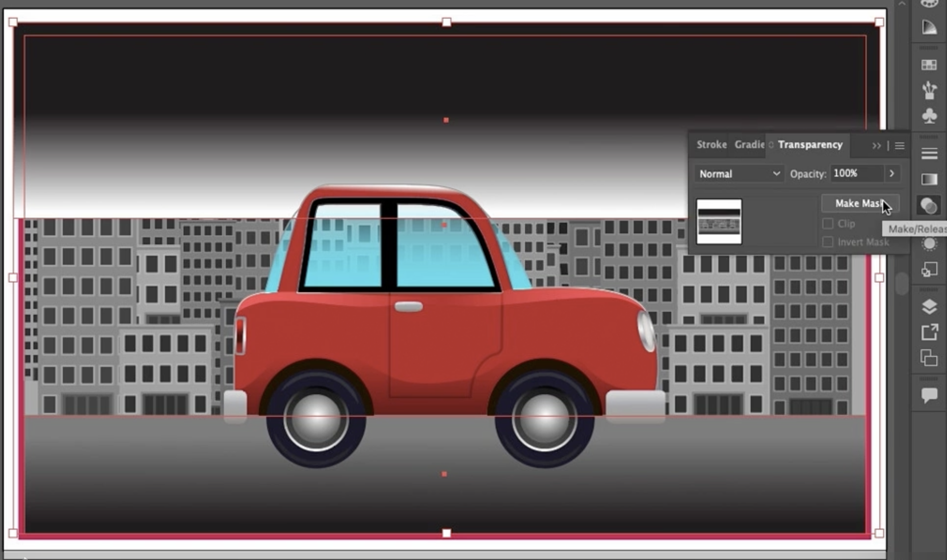Open the Gradient panel icon in dock
Viewport: 947px width, 560px height.
coord(929,179)
